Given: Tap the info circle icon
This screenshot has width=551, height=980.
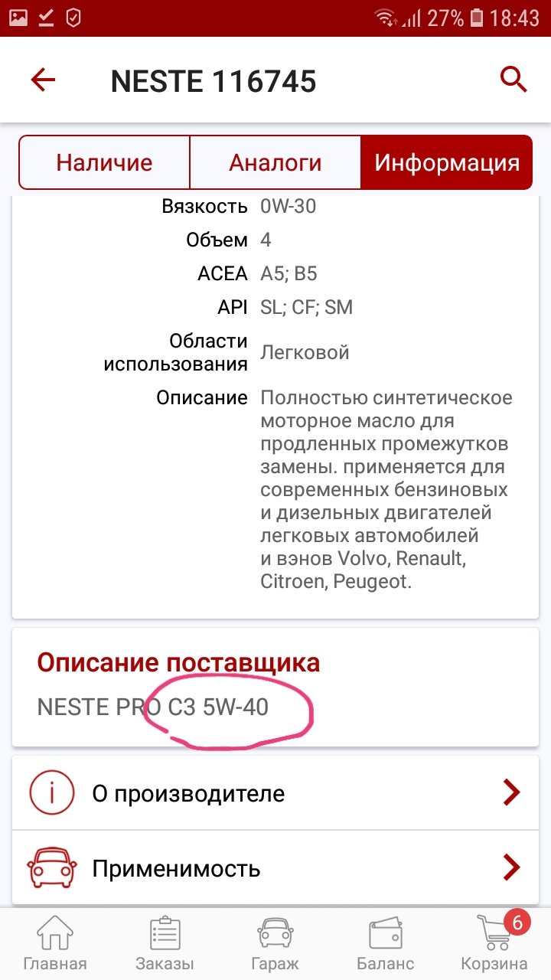Looking at the screenshot, I should tap(51, 792).
